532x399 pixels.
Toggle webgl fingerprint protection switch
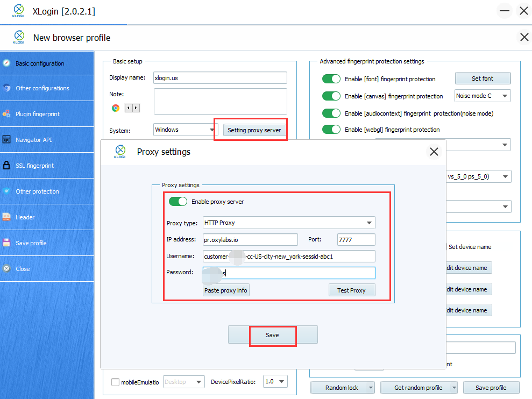[x=331, y=129]
